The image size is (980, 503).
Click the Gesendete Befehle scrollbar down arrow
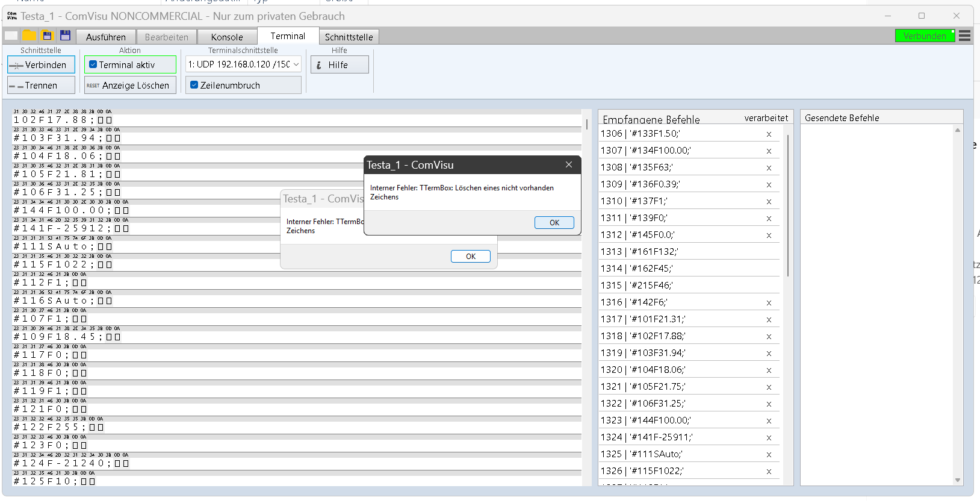click(x=958, y=480)
